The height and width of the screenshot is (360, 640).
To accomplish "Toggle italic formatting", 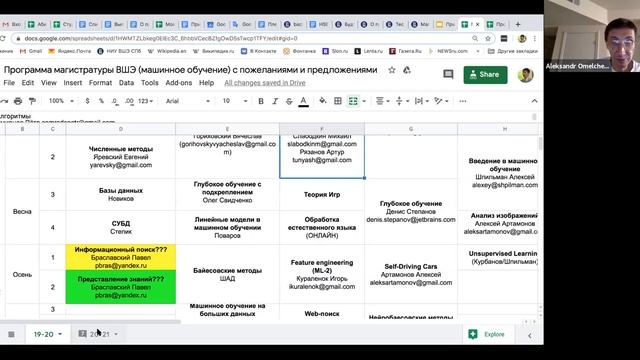I will coord(275,101).
